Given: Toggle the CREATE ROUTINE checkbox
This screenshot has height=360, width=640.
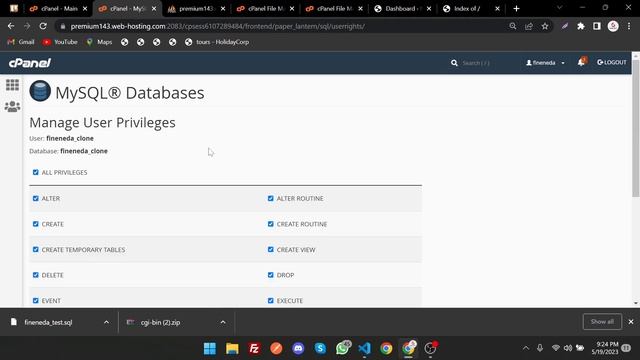Looking at the screenshot, I should [271, 224].
